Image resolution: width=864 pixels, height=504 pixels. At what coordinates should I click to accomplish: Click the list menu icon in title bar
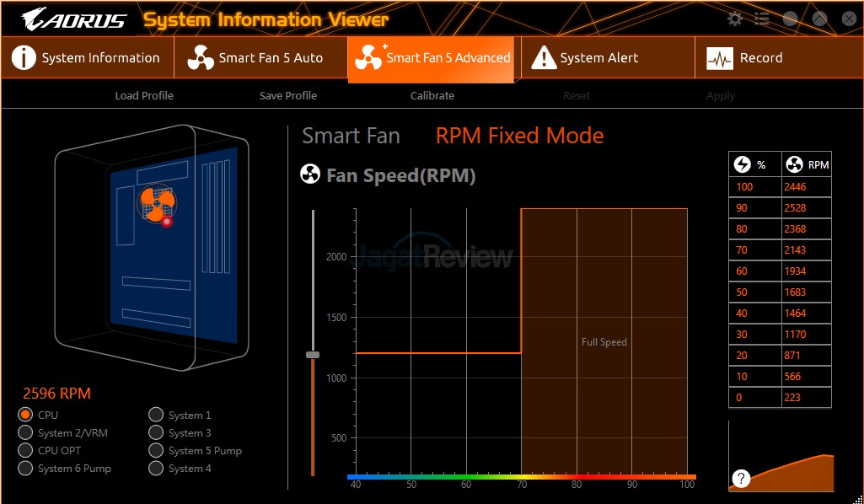point(762,19)
